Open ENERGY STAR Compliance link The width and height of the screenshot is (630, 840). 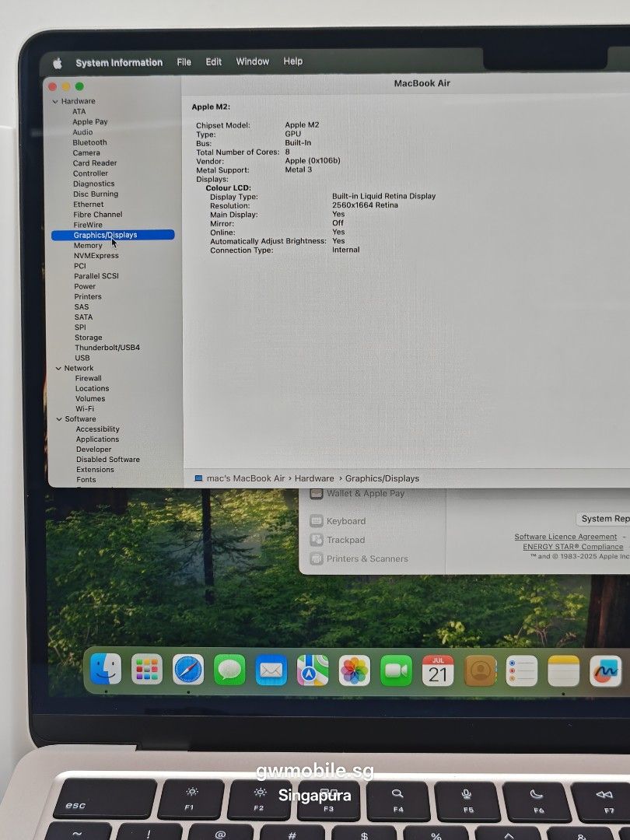click(x=572, y=547)
